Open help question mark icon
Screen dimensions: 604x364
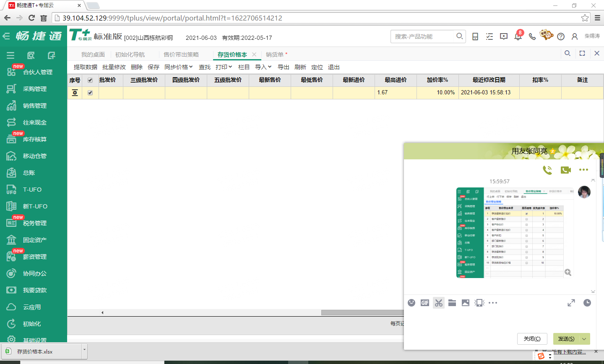pos(561,36)
